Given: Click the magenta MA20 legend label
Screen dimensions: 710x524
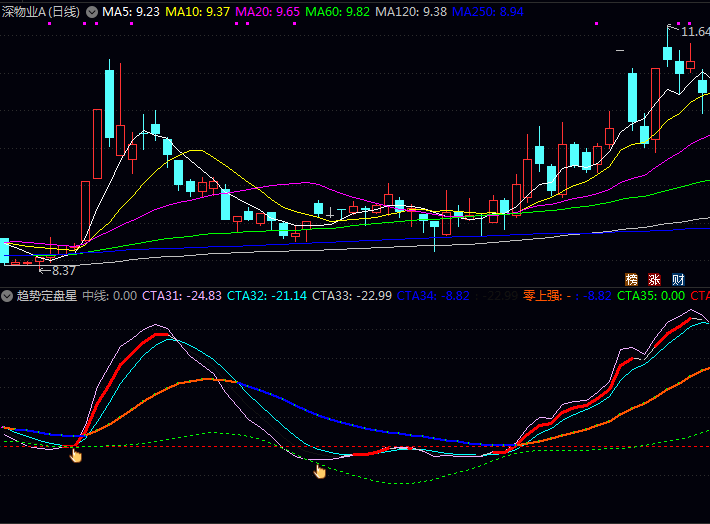Looking at the screenshot, I should pyautogui.click(x=267, y=12).
